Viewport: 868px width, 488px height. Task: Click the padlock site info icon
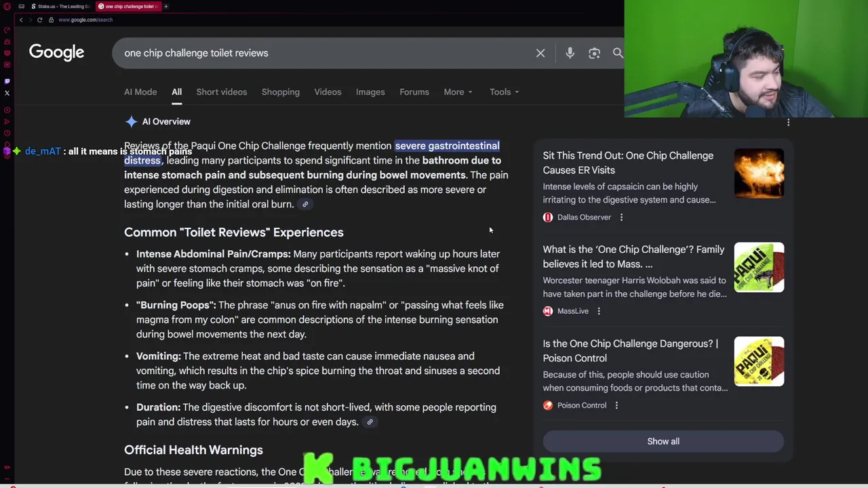[x=51, y=20]
